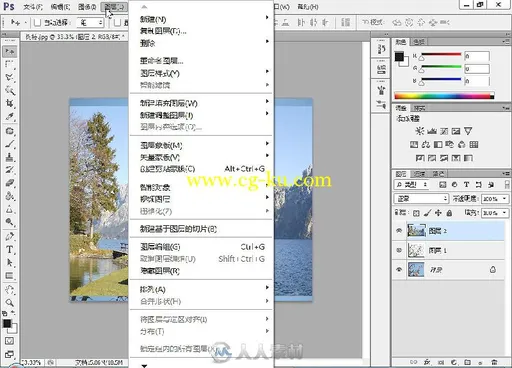Add a Brightness/Contrast adjustment (sun icon)
This screenshot has width=512, height=368.
point(419,131)
